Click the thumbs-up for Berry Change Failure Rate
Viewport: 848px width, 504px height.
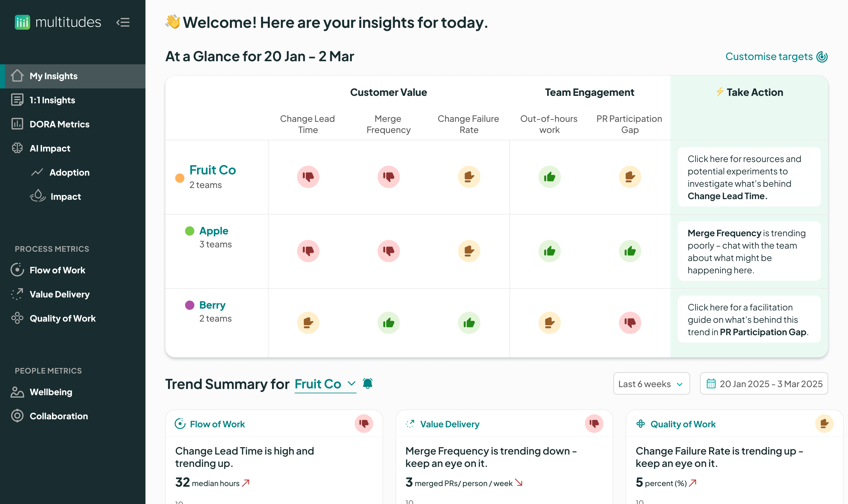[469, 322]
